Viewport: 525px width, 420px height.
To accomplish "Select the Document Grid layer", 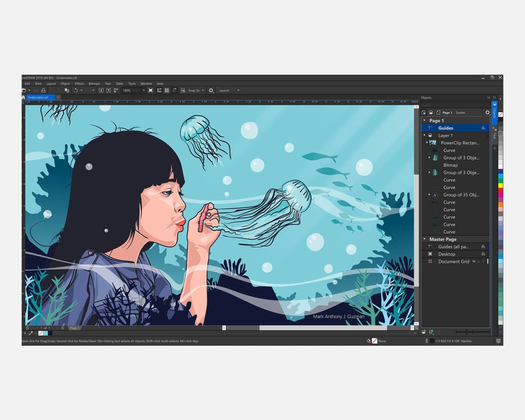I will tap(455, 261).
